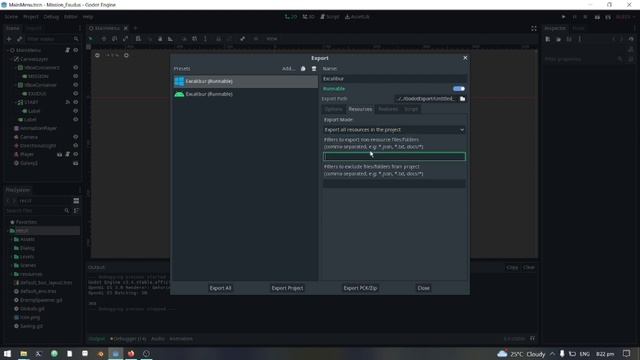640x360 pixels.
Task: Open the script attached to MainMenu node
Action: [67, 50]
